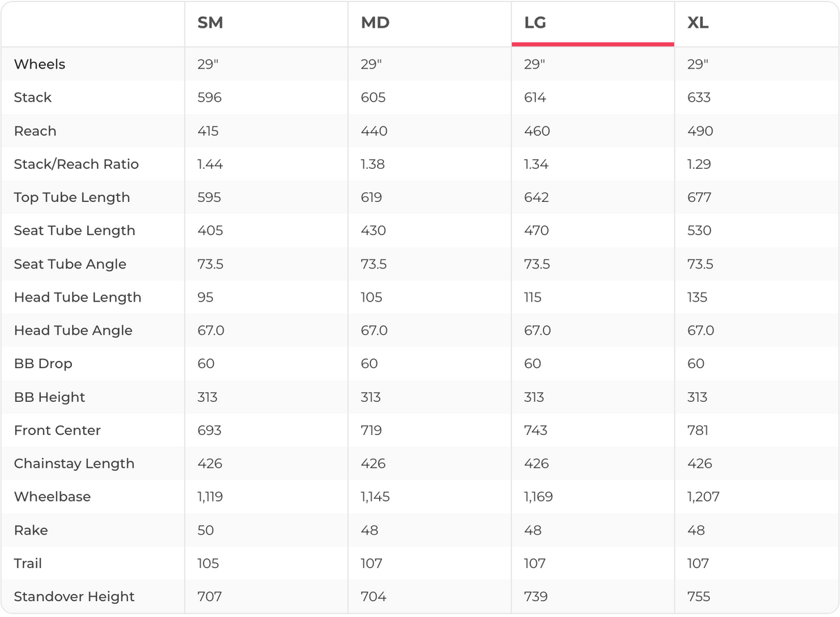
Task: Select the XL size column header
Action: pyautogui.click(x=697, y=23)
